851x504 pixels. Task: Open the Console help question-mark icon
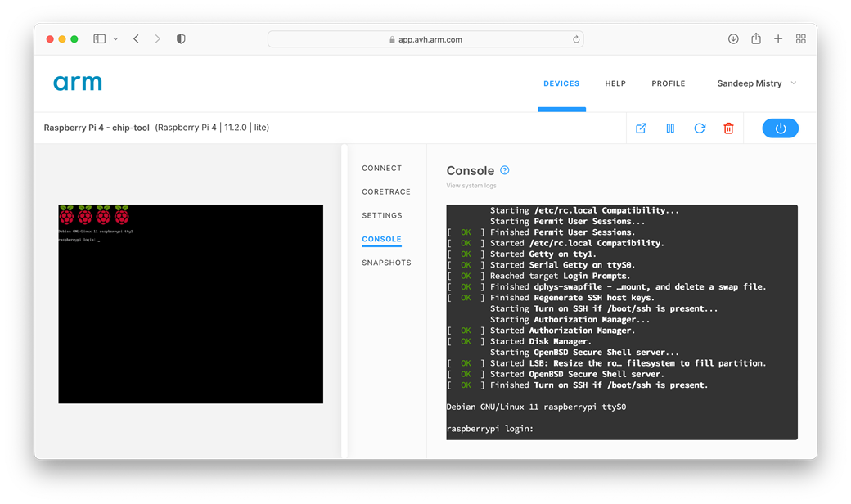505,170
